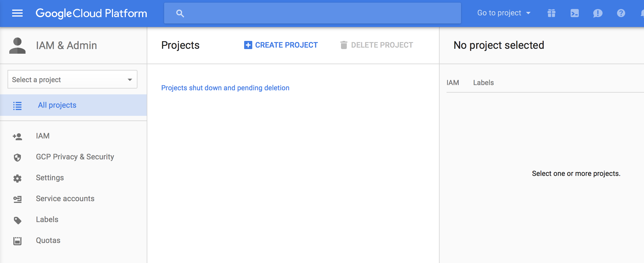Expand the Select a project dropdown

tap(72, 79)
